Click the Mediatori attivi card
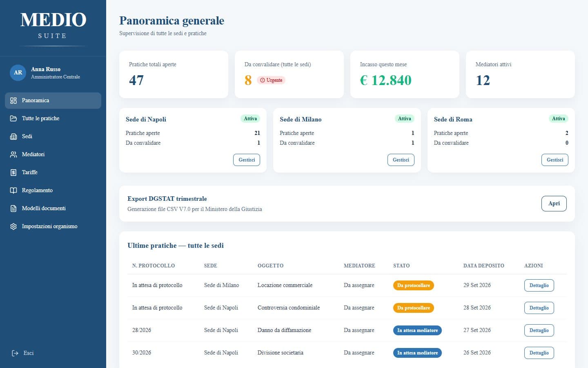The image size is (588, 368). [520, 74]
